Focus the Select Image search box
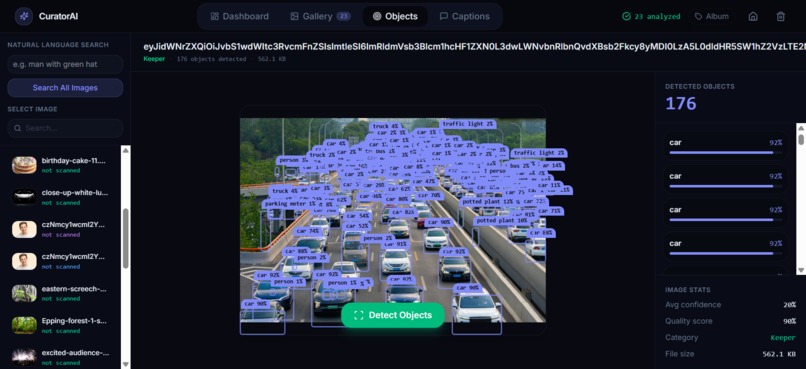This screenshot has width=806, height=369. click(x=65, y=128)
